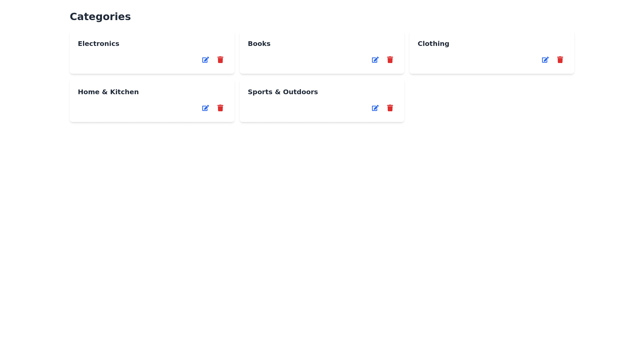Click the Home & Kitchen title text
Viewport: 644px width, 362px height.
point(108,92)
